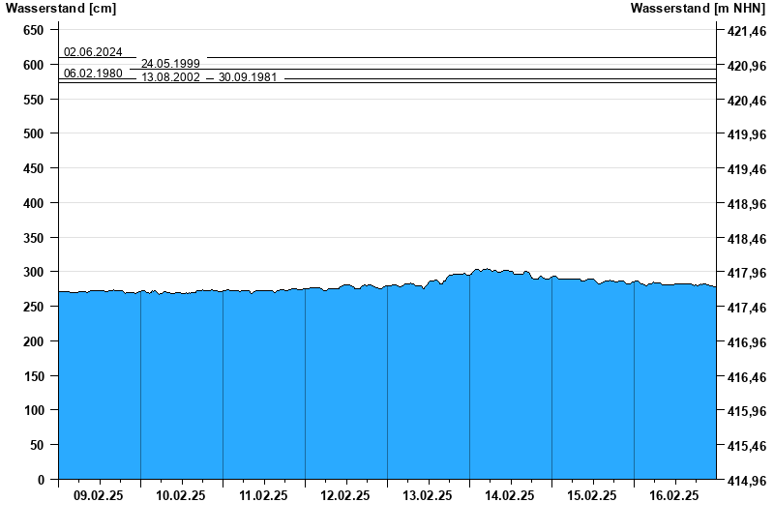774x532 pixels.
Task: Select the 10.02.25 date on x-axis
Action: tap(181, 495)
